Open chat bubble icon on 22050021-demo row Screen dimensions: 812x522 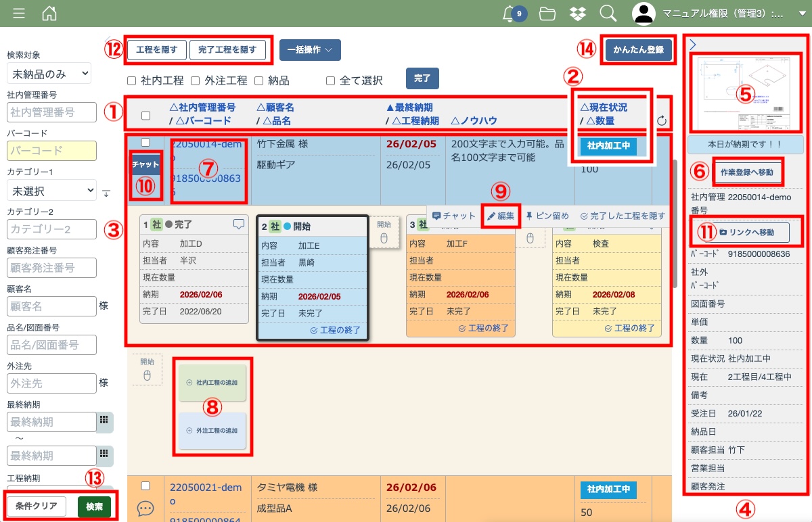(x=145, y=508)
